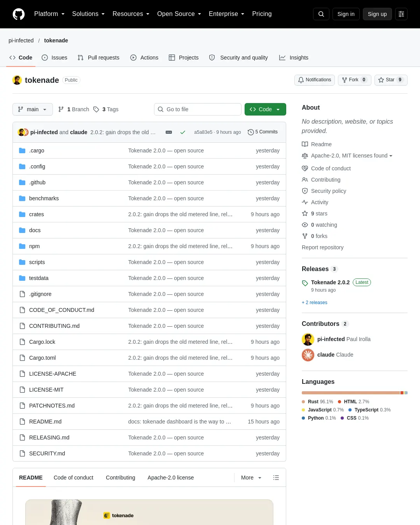The height and width of the screenshot is (525, 420).
Task: Select the HTML 2.7% language entry
Action: point(353,402)
